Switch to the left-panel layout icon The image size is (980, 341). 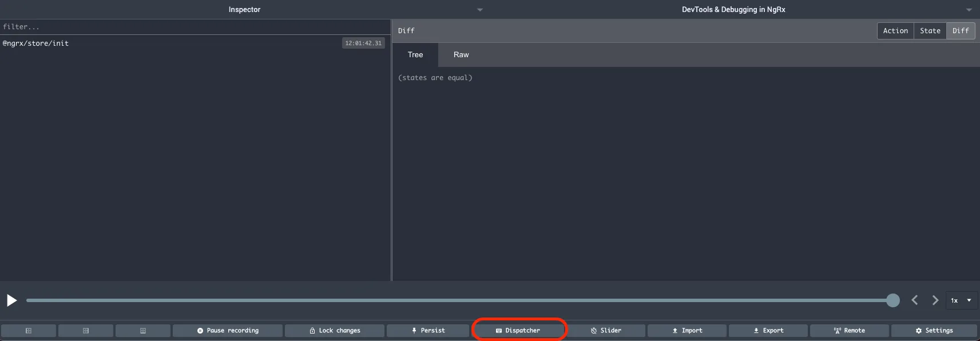[29, 331]
